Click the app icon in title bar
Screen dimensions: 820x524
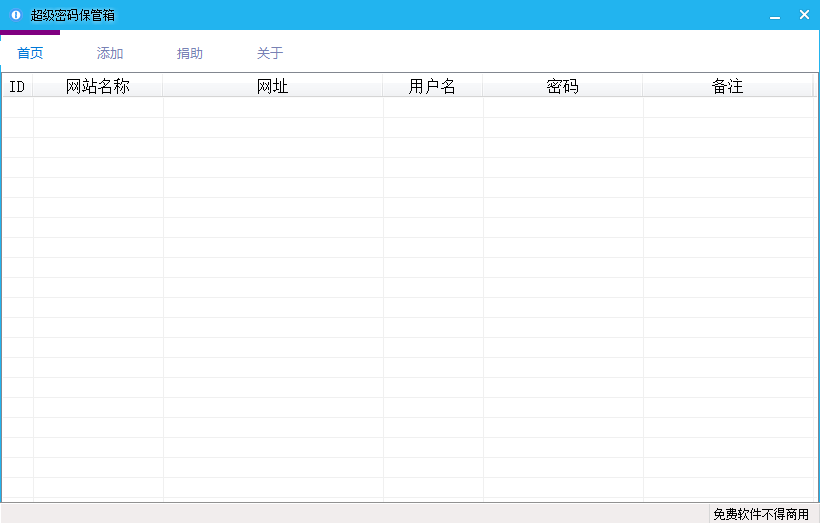coord(16,15)
